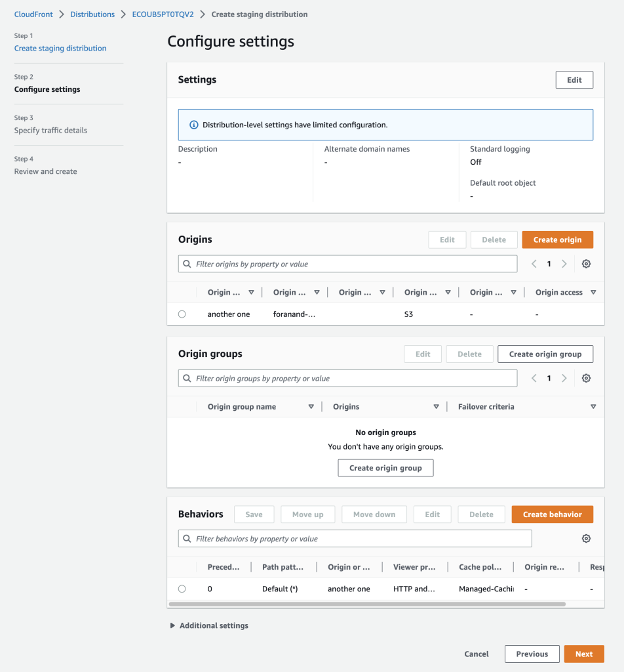This screenshot has height=672, width=624.
Task: Click Delete button in Behaviors panel
Action: click(481, 514)
